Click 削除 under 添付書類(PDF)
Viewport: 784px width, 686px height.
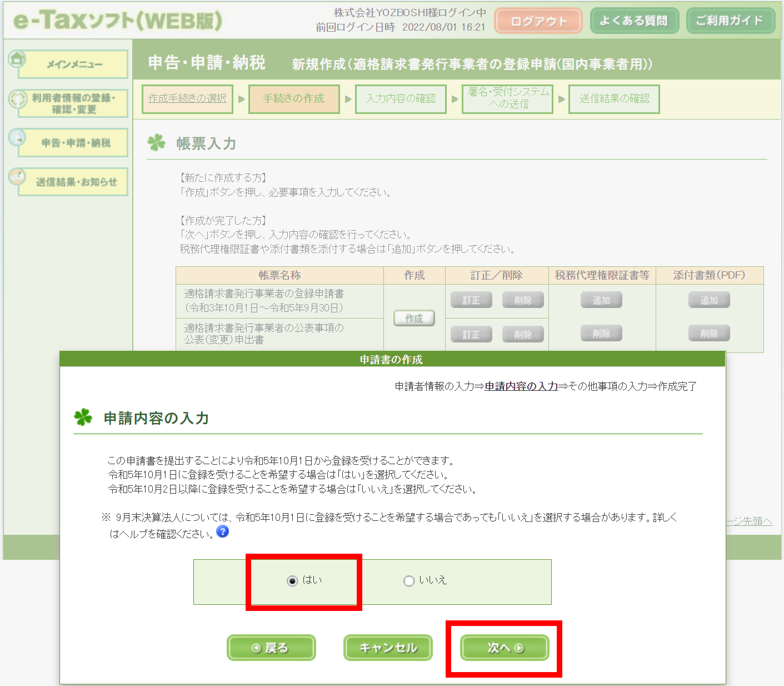pos(709,334)
